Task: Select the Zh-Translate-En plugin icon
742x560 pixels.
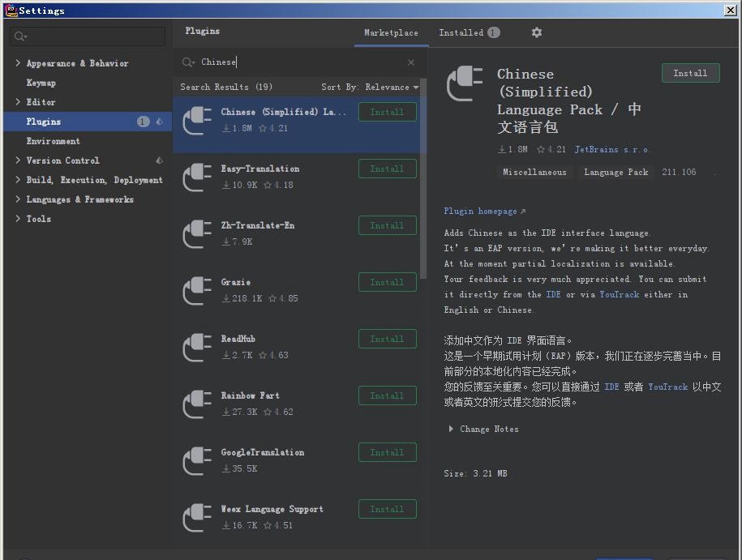Action: coord(197,234)
